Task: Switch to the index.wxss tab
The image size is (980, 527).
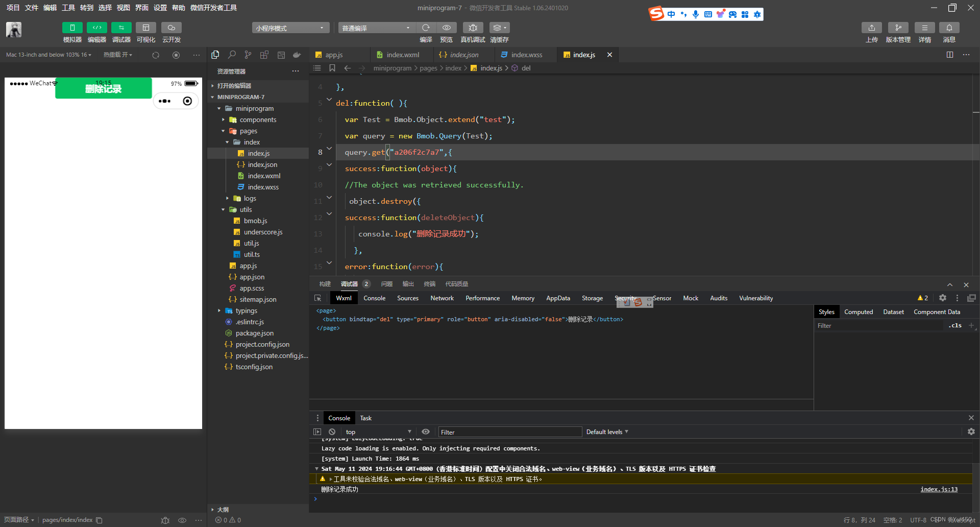Action: point(527,55)
